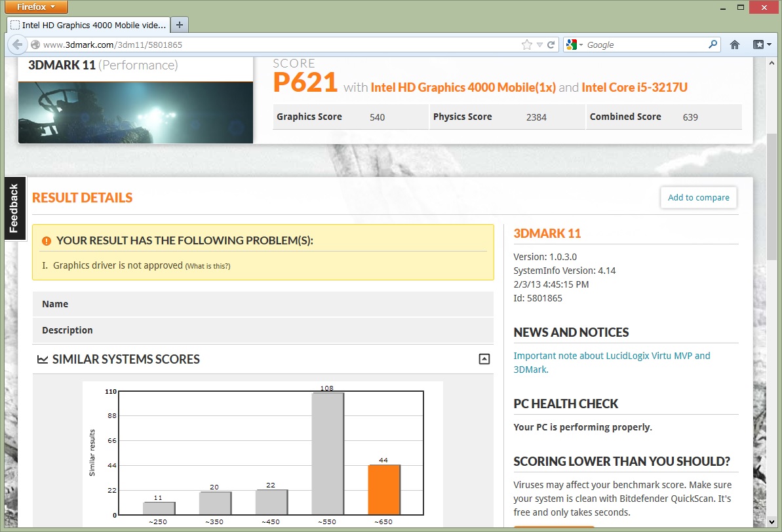Open a new tab with the plus button
The height and width of the screenshot is (532, 782).
coord(180,25)
